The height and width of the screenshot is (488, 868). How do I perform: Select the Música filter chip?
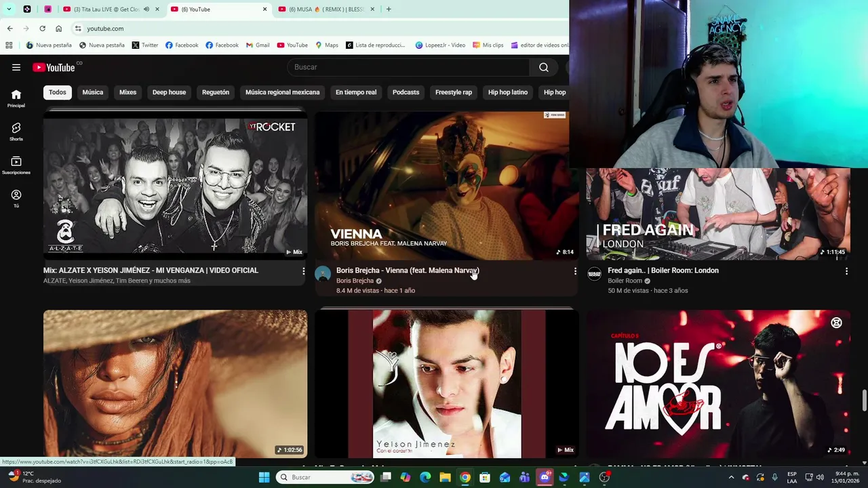coord(93,92)
